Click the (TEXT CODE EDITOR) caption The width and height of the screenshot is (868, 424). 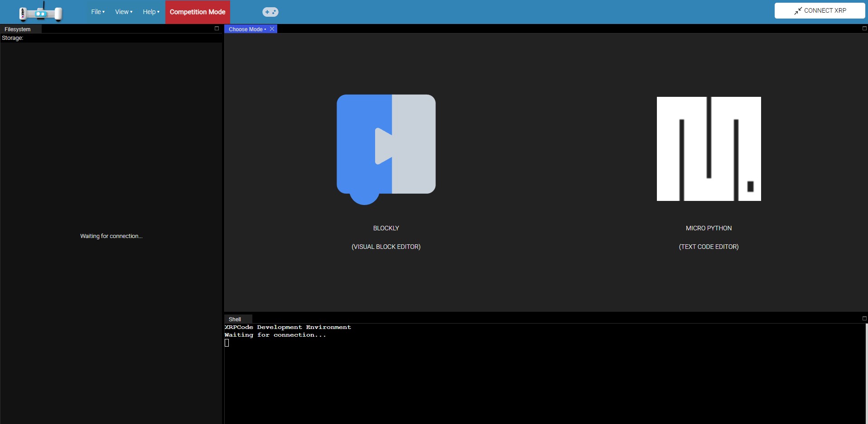(709, 247)
